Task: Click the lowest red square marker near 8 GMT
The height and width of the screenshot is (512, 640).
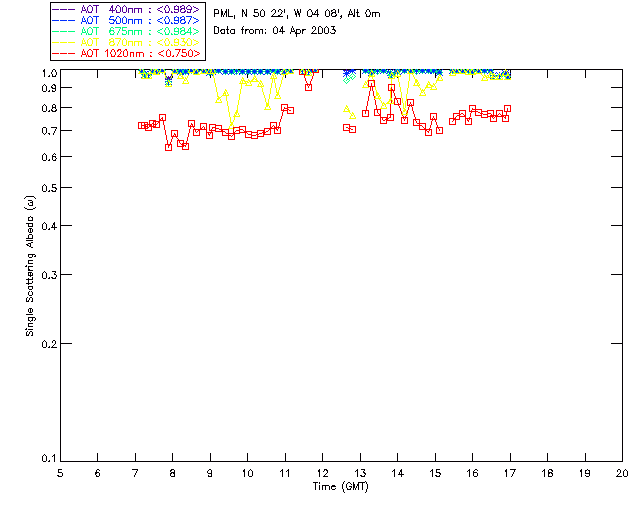Action: pos(169,147)
